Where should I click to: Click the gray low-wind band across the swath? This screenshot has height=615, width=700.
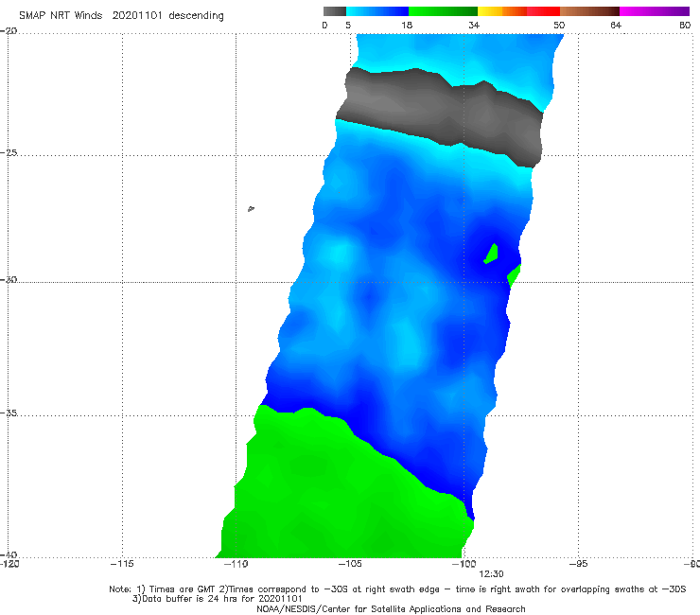click(440, 116)
